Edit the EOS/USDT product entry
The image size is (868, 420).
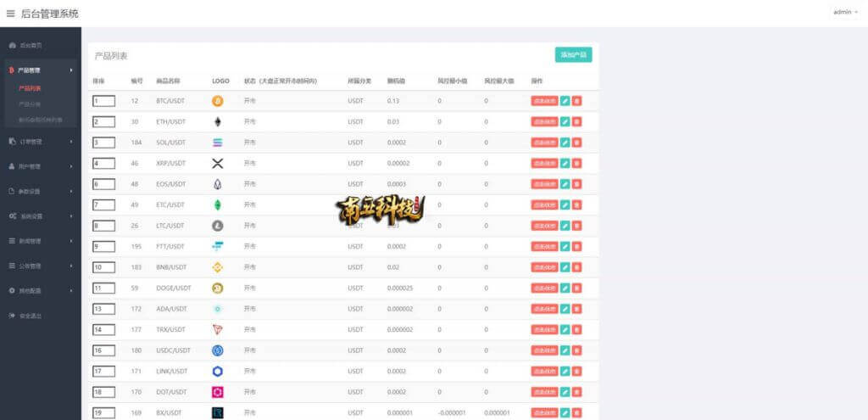click(565, 184)
